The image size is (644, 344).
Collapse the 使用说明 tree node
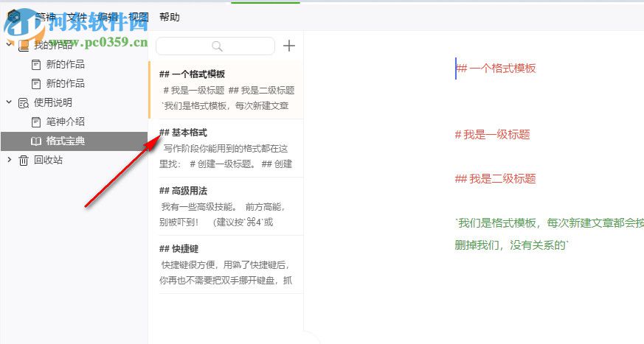[9, 102]
